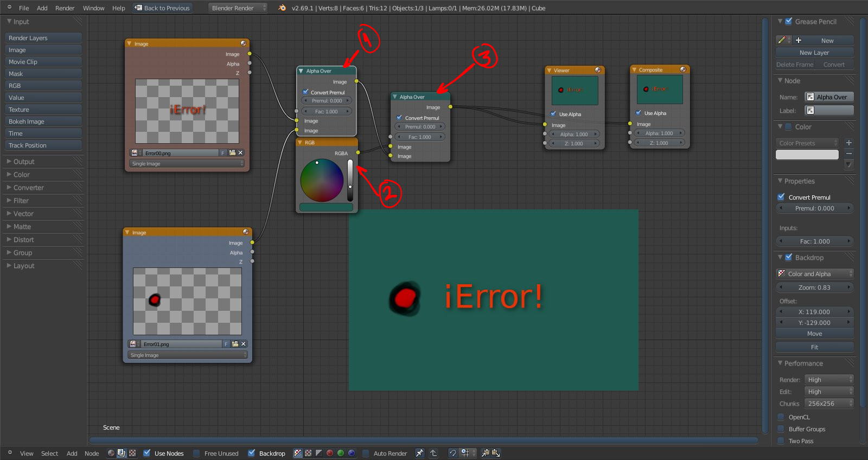
Task: Click the RGB node color wheel
Action: [x=322, y=181]
